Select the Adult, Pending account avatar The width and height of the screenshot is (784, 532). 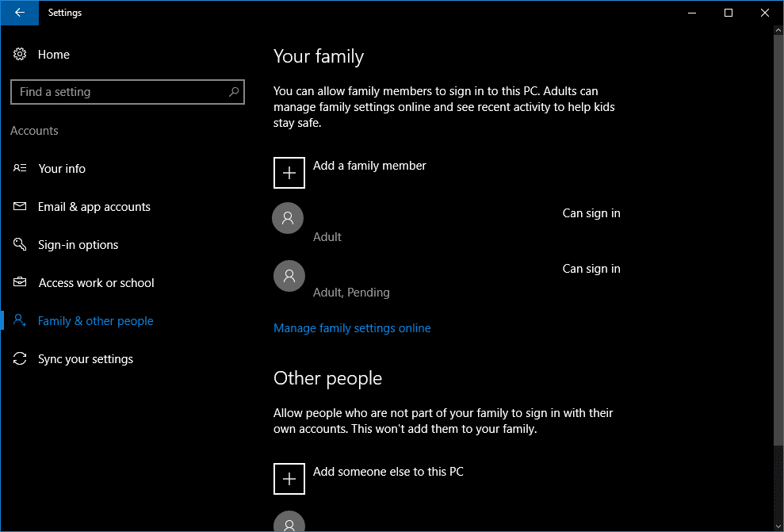point(289,276)
